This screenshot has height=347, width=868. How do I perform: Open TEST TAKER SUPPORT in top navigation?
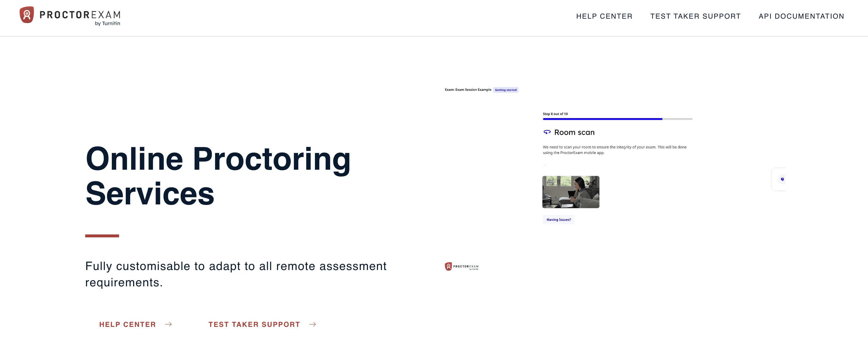(x=695, y=16)
